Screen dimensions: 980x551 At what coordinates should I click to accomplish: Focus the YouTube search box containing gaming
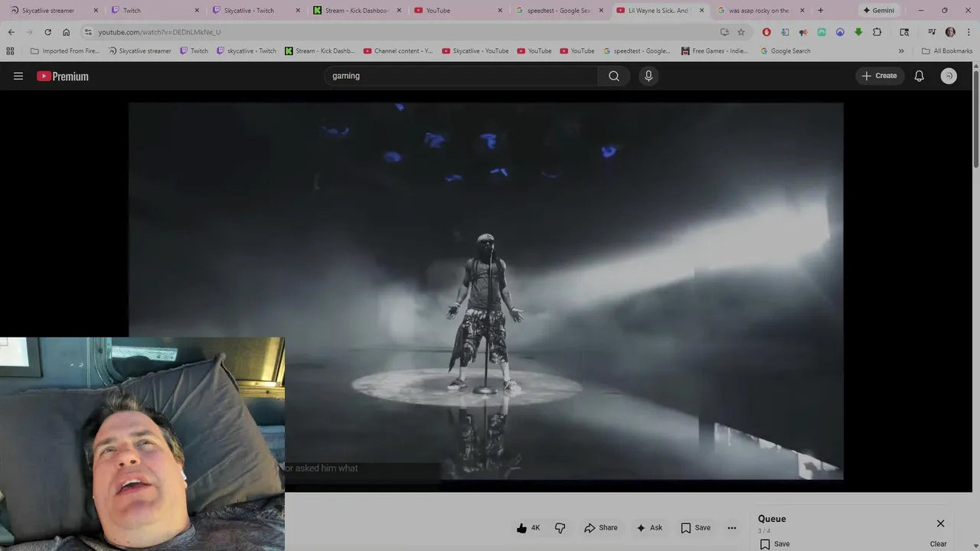coord(462,76)
